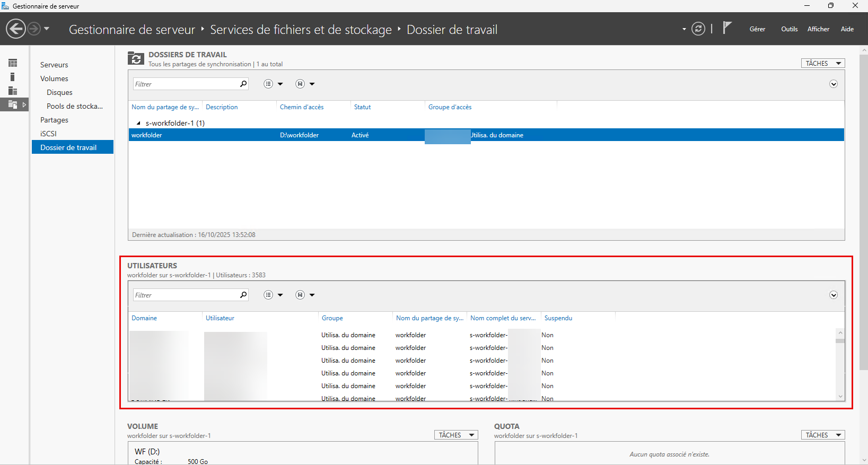This screenshot has width=868, height=465.
Task: Open saved queries dropdown in Dossiers de travail
Action: coord(305,84)
